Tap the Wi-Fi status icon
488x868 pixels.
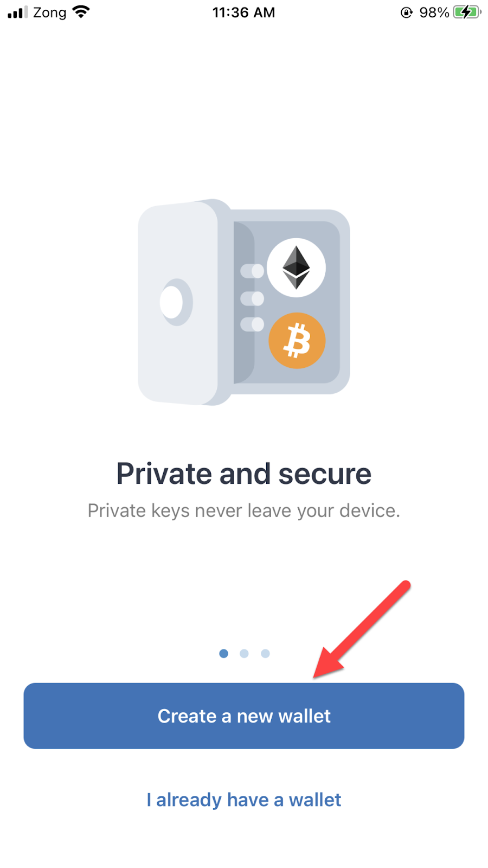tap(81, 11)
